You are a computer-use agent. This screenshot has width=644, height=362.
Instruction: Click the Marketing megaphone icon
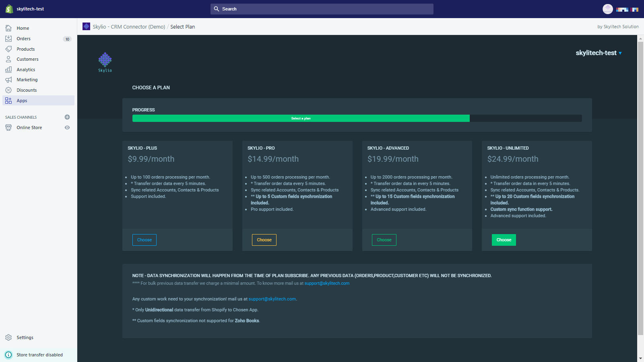click(8, 80)
